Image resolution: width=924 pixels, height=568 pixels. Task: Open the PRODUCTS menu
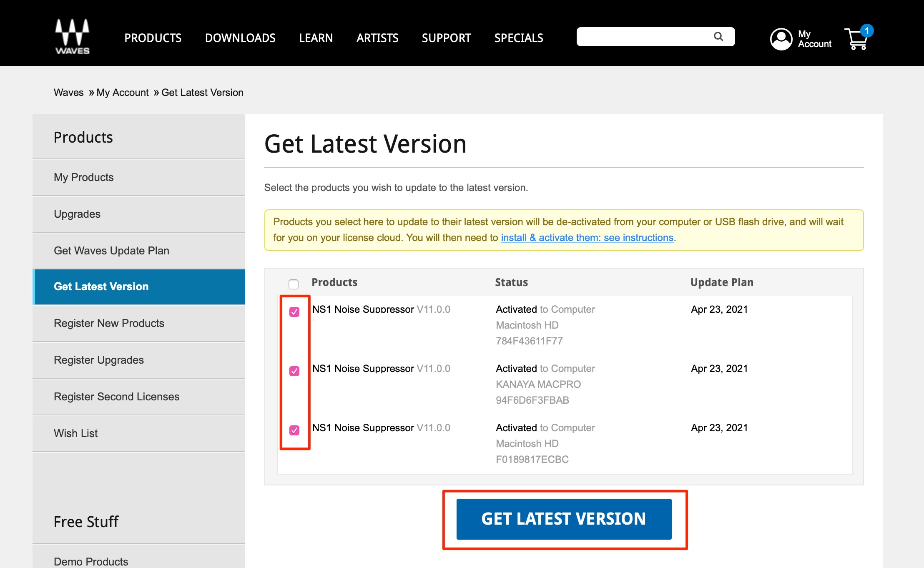pos(153,38)
